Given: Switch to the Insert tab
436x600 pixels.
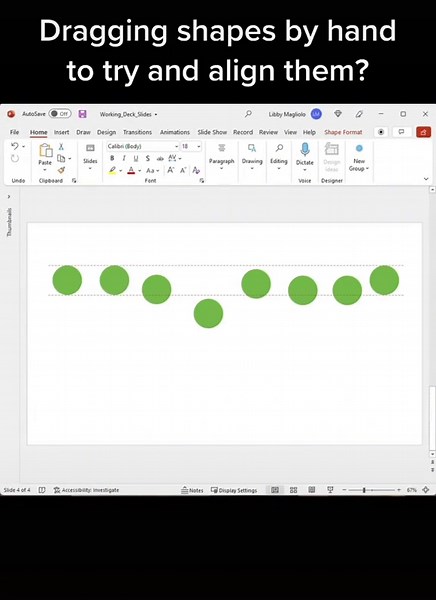Looking at the screenshot, I should [x=61, y=132].
